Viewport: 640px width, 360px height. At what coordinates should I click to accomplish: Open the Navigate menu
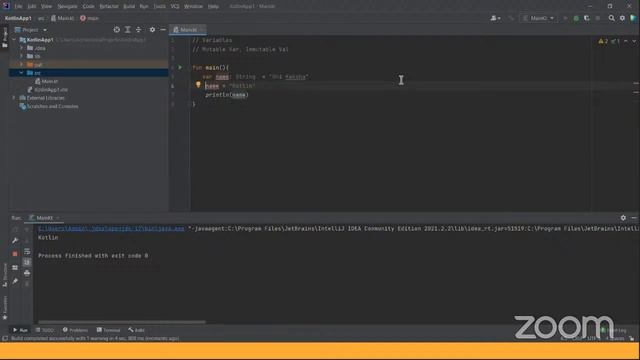point(67,6)
